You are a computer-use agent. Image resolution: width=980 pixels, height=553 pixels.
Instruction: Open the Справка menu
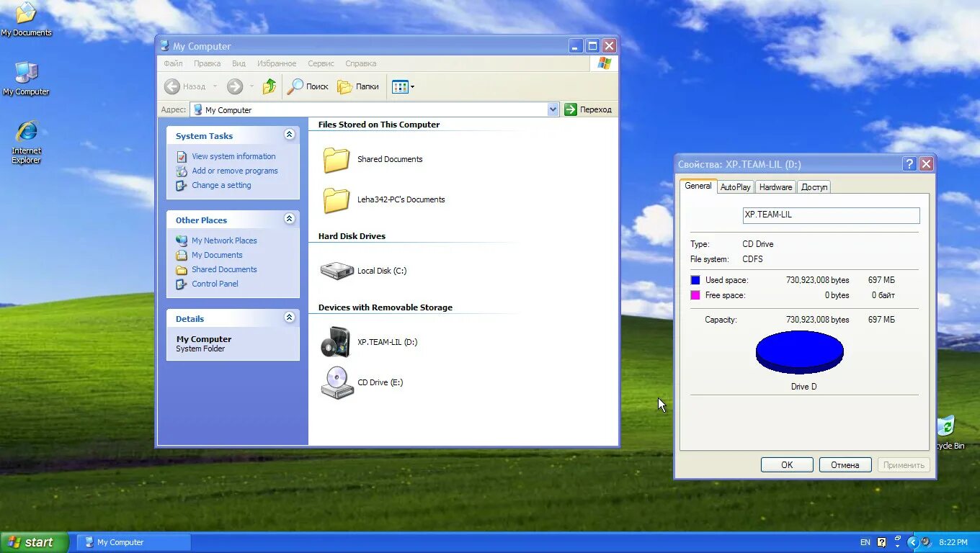point(361,63)
